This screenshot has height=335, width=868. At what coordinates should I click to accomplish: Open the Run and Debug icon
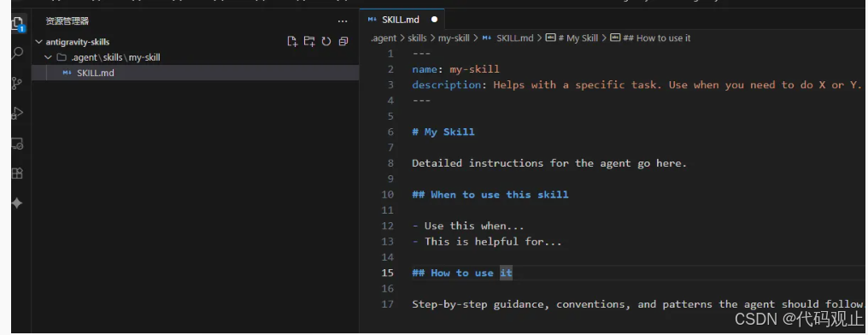point(17,113)
